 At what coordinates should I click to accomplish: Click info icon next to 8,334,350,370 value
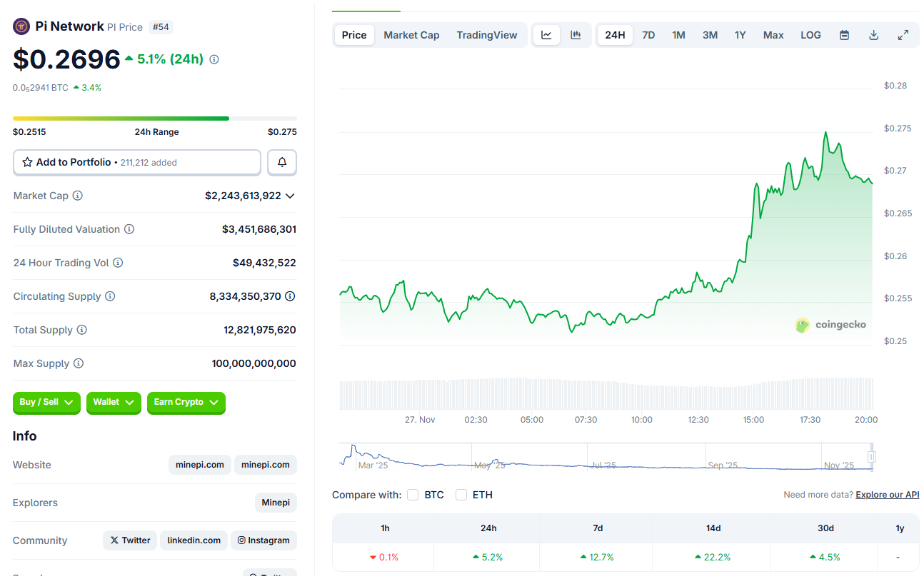click(291, 296)
